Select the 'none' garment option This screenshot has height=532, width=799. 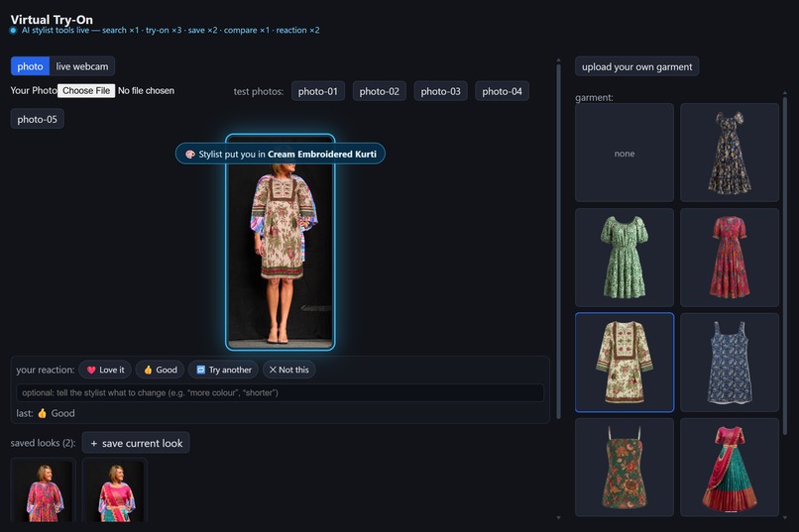pos(625,153)
